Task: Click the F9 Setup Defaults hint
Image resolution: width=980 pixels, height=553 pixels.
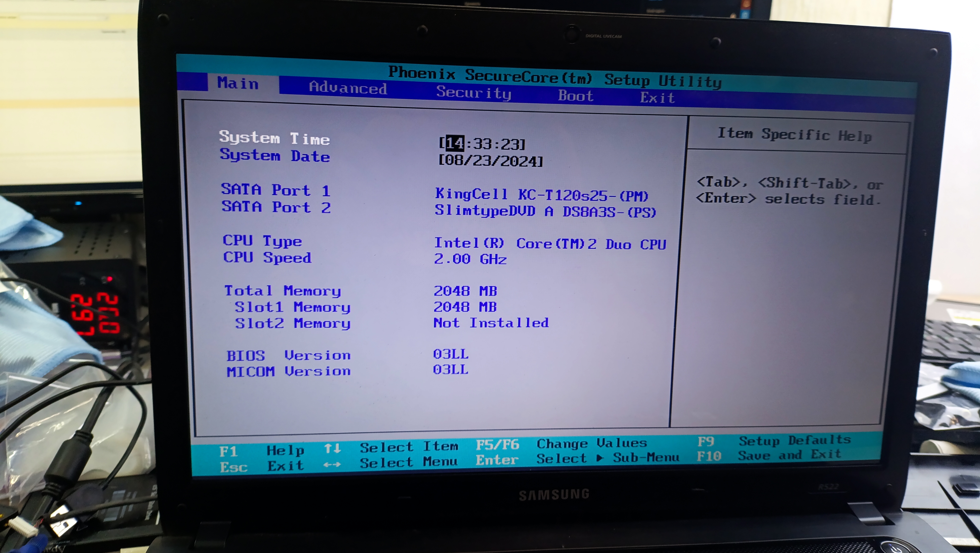Action: pyautogui.click(x=774, y=441)
